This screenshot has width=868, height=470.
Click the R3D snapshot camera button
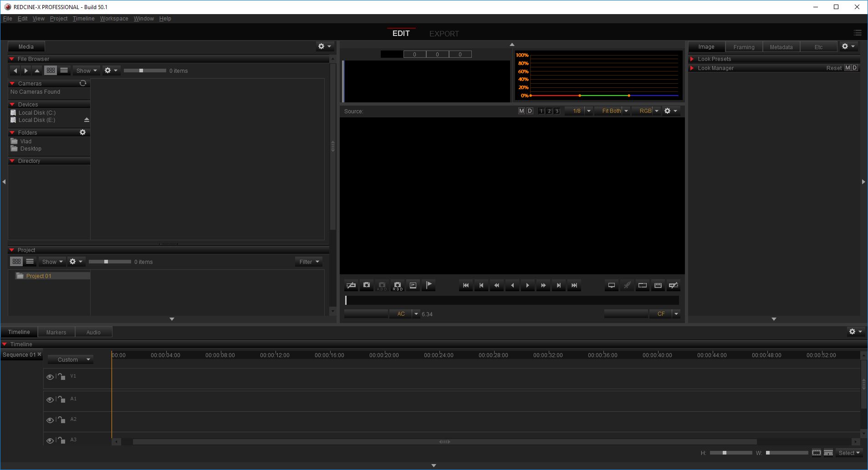(398, 285)
